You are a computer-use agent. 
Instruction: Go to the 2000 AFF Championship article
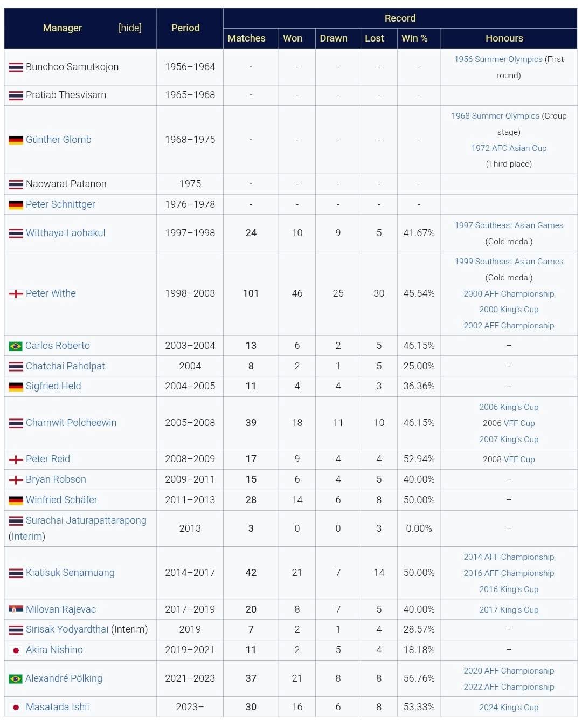click(509, 294)
